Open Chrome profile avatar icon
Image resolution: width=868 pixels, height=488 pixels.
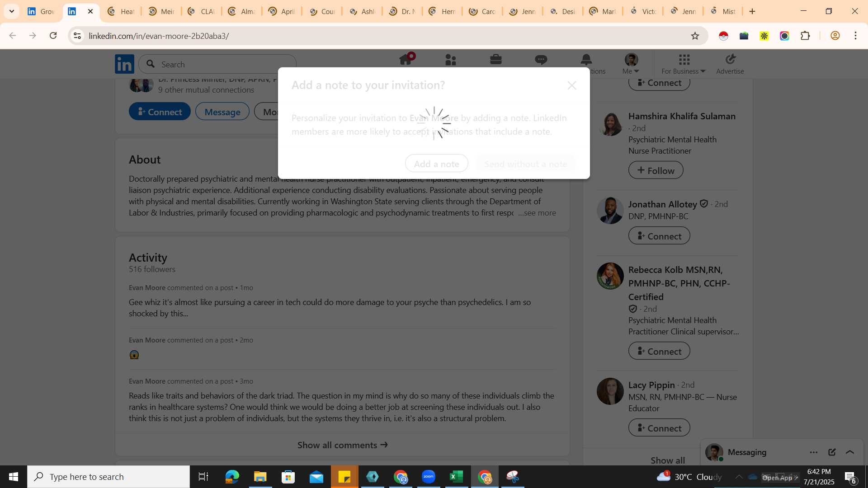(835, 36)
